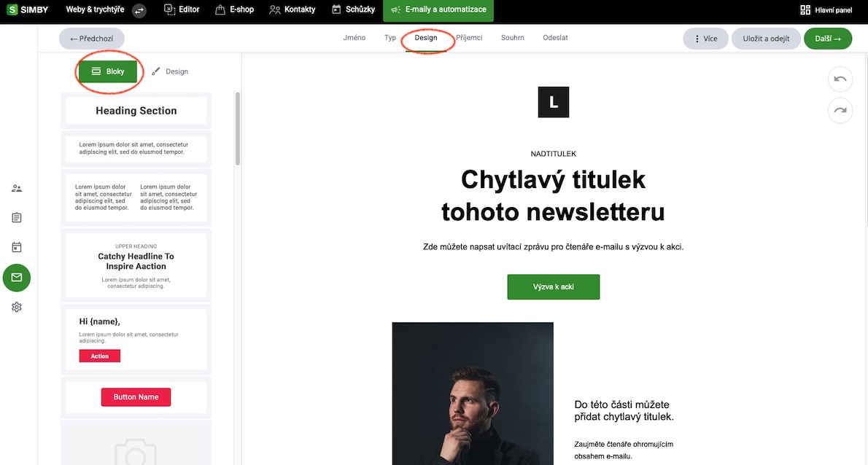This screenshot has width=868, height=465.
Task: Click the Další next button
Action: (x=828, y=39)
